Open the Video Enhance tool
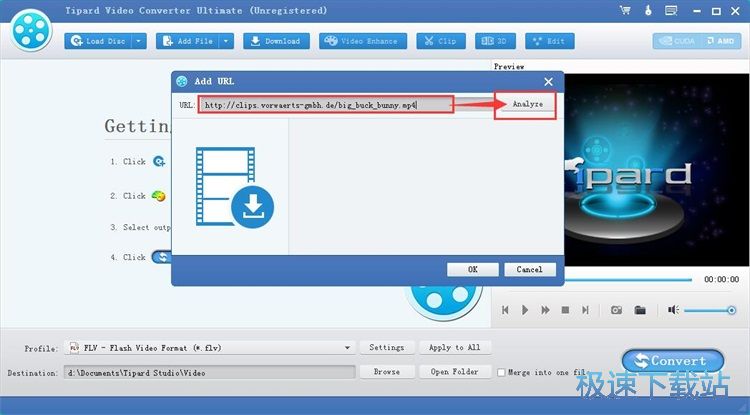This screenshot has width=750, height=415. 363,41
